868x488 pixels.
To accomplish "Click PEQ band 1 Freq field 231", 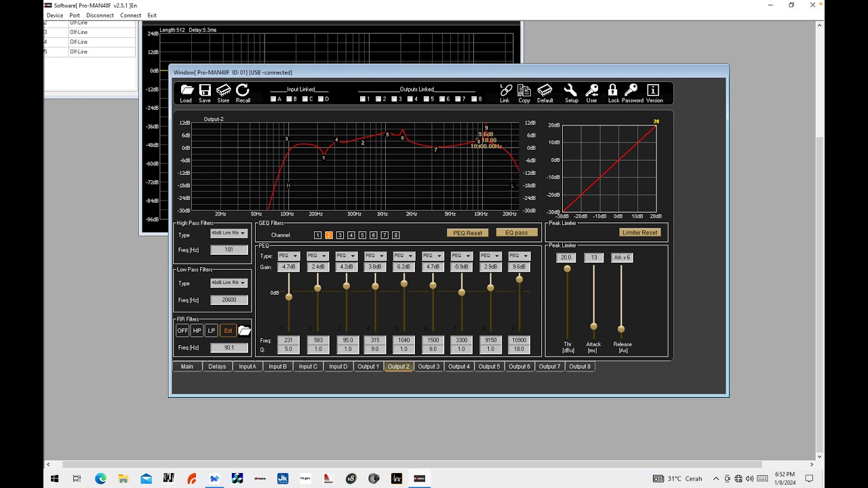I will tap(289, 340).
